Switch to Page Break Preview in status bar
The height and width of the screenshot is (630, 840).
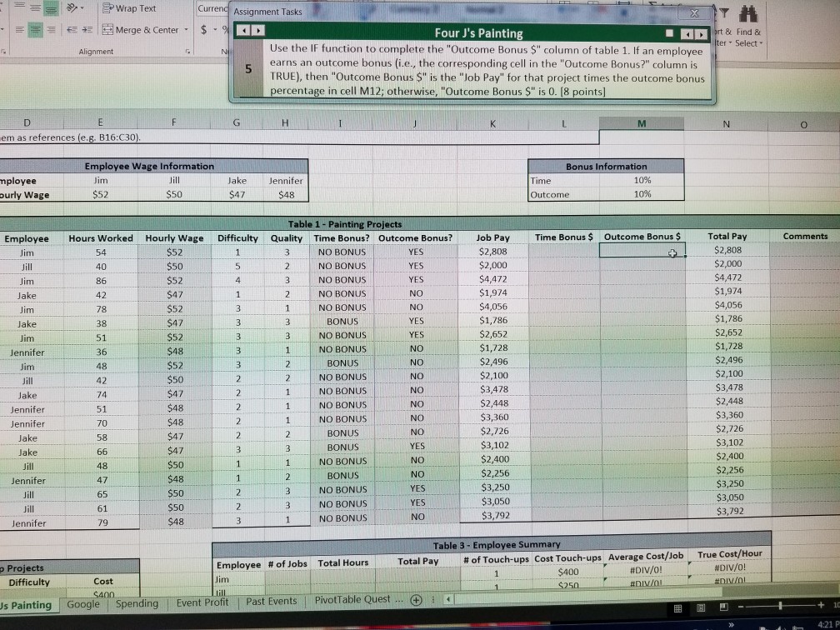coord(723,607)
